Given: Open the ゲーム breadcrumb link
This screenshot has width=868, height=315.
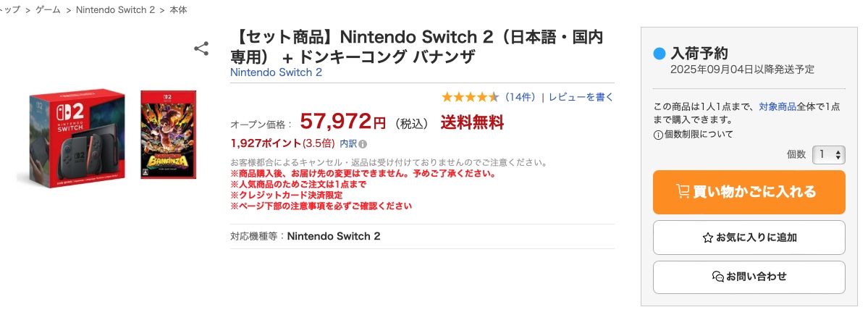Looking at the screenshot, I should (49, 11).
